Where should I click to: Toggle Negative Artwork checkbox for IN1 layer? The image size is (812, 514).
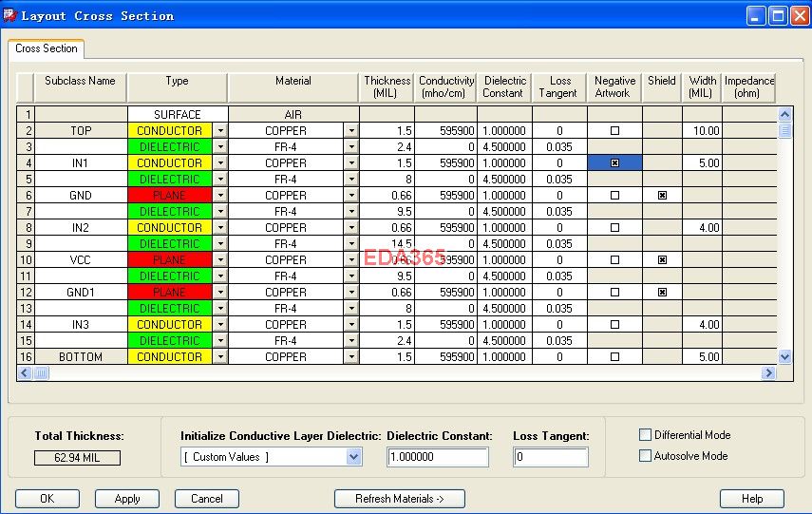pos(614,163)
